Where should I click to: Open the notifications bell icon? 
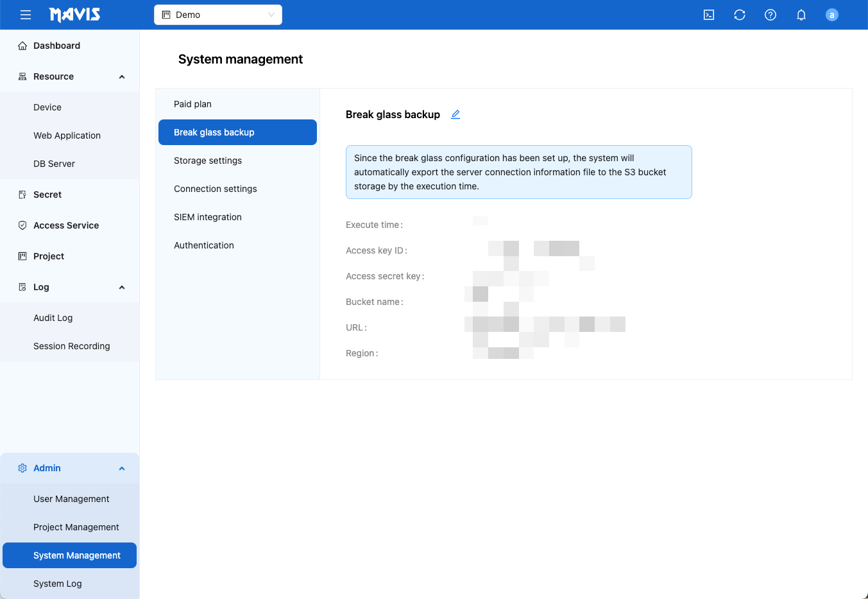click(801, 15)
